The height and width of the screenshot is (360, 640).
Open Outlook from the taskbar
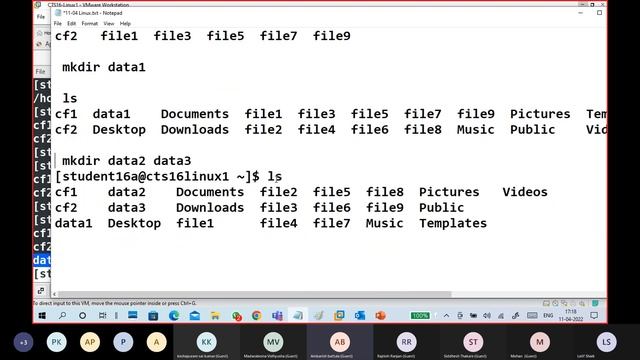pyautogui.click(x=360, y=316)
